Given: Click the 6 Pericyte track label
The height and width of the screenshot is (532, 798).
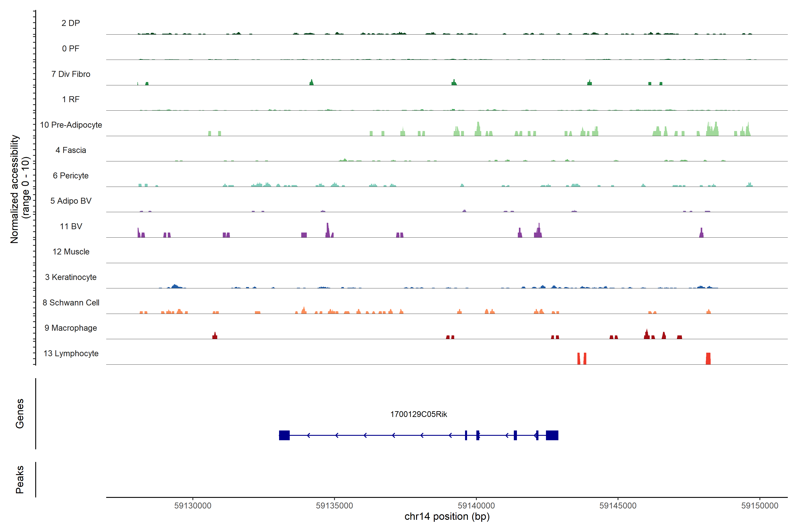Looking at the screenshot, I should pyautogui.click(x=70, y=176).
